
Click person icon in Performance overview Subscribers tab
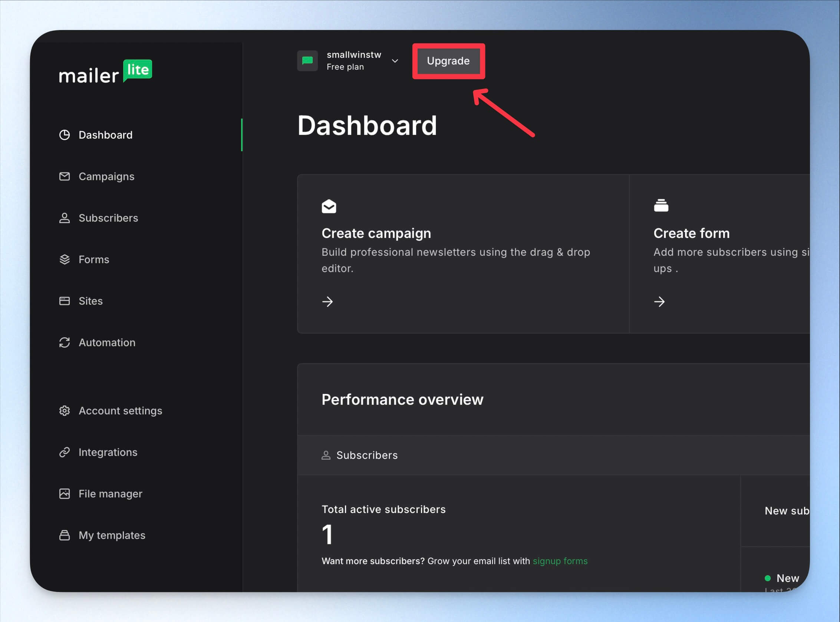point(326,455)
